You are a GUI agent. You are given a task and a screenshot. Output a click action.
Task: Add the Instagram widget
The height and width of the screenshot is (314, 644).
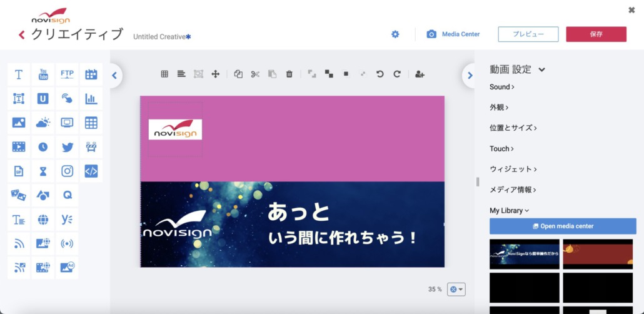67,171
